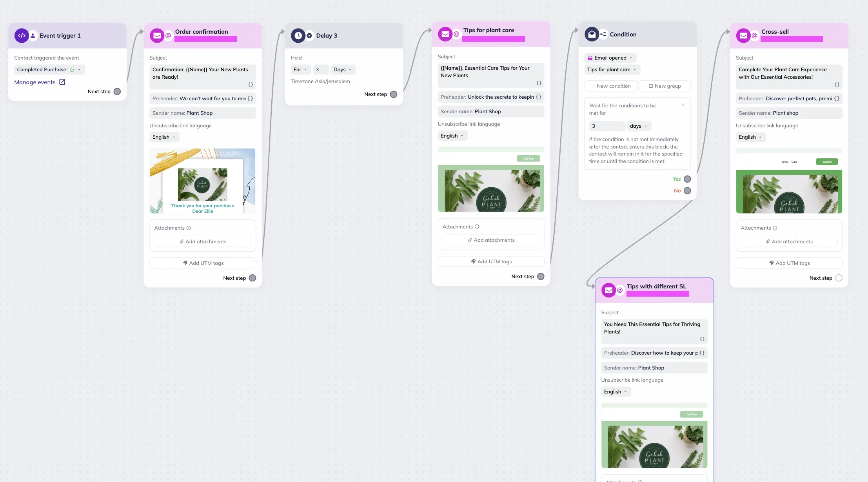The image size is (868, 482).
Task: Open Order confirmation email template thumbnail
Action: click(x=203, y=181)
